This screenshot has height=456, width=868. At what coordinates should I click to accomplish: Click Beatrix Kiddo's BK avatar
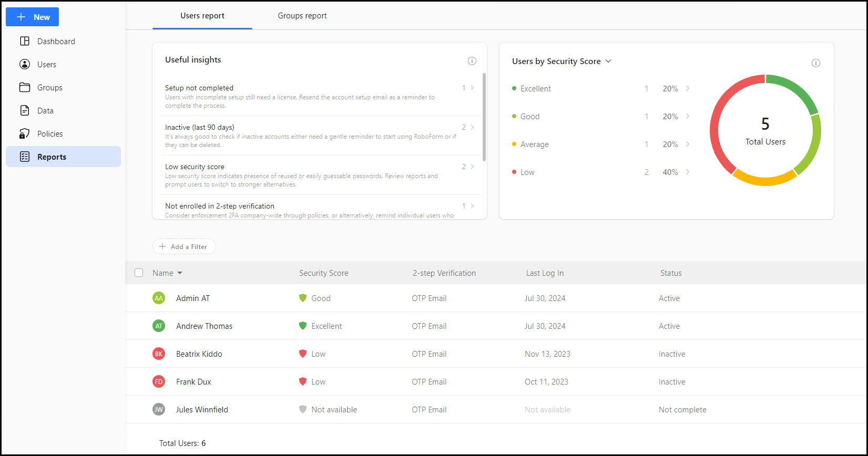click(159, 354)
